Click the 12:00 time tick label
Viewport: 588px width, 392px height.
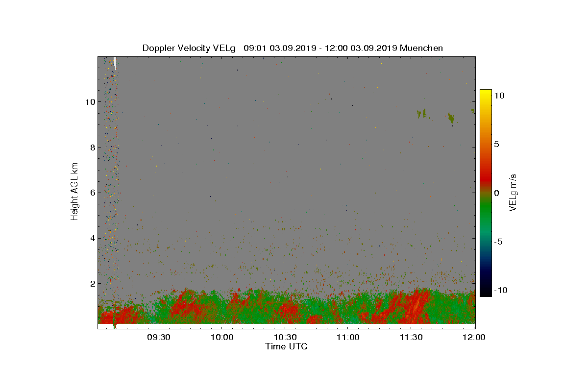[474, 337]
